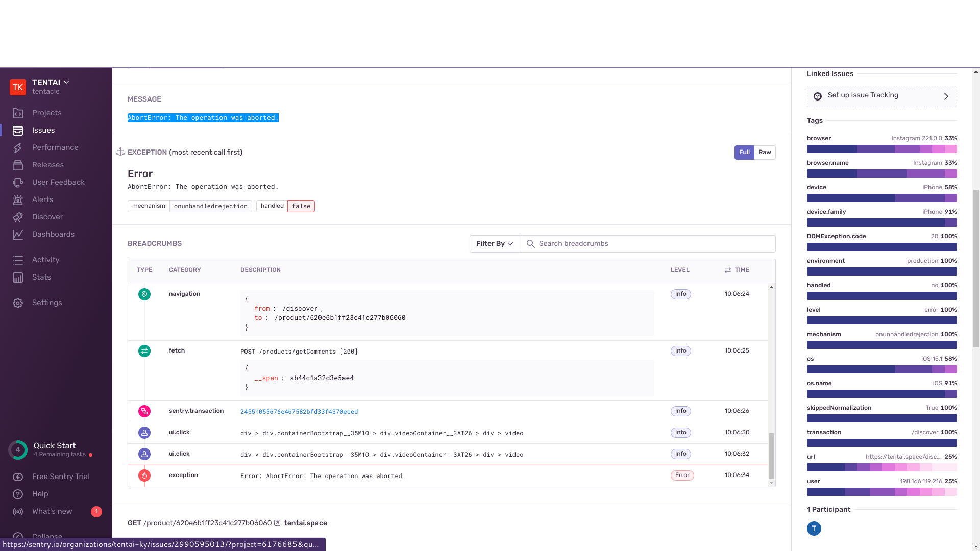The width and height of the screenshot is (980, 551).
Task: Click the navigation breadcrumb marker icon
Action: point(144,294)
